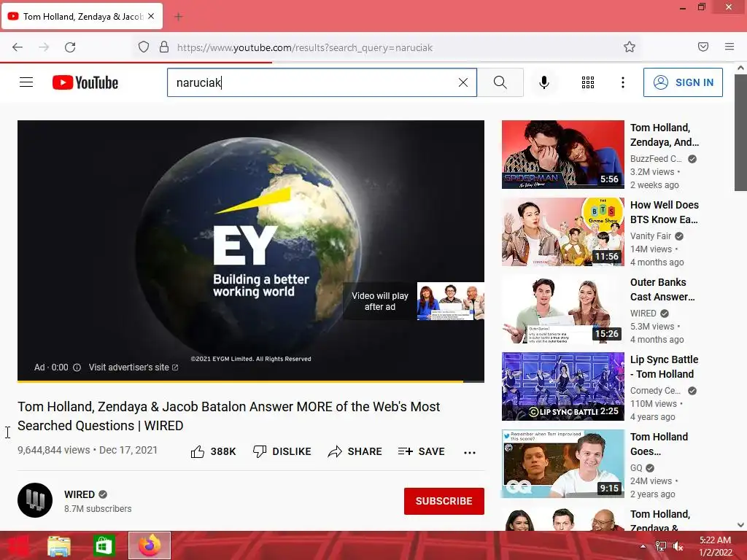Open the Outer Banks cast thumbnail
Viewport: 747px width, 560px height.
562,309
